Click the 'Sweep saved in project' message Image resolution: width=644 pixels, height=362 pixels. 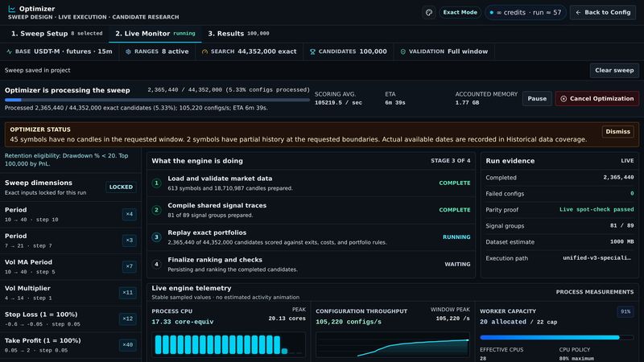tap(37, 70)
